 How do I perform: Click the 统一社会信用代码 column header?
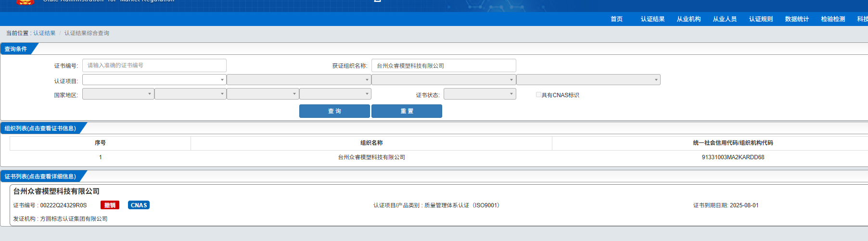coord(733,143)
